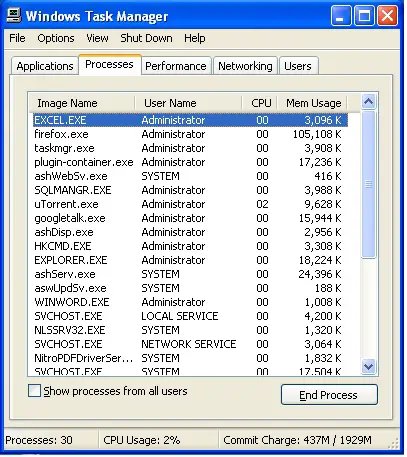Screen dimensions: 407x457
Task: Click the 24,396 K memory value
Action: click(320, 274)
